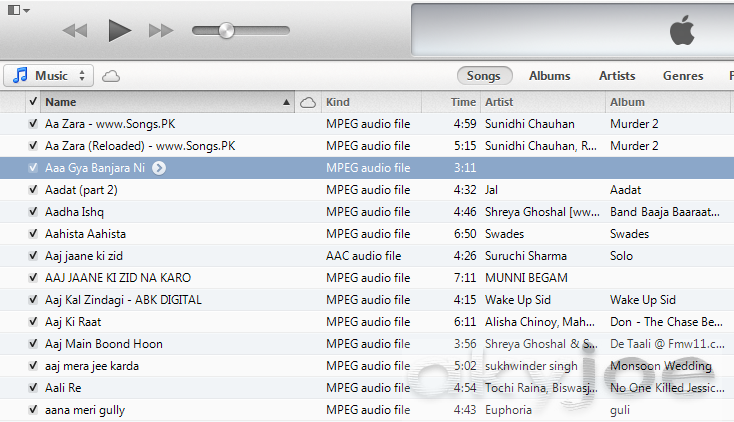734x422 pixels.
Task: Sort by the Time column header
Action: point(451,102)
